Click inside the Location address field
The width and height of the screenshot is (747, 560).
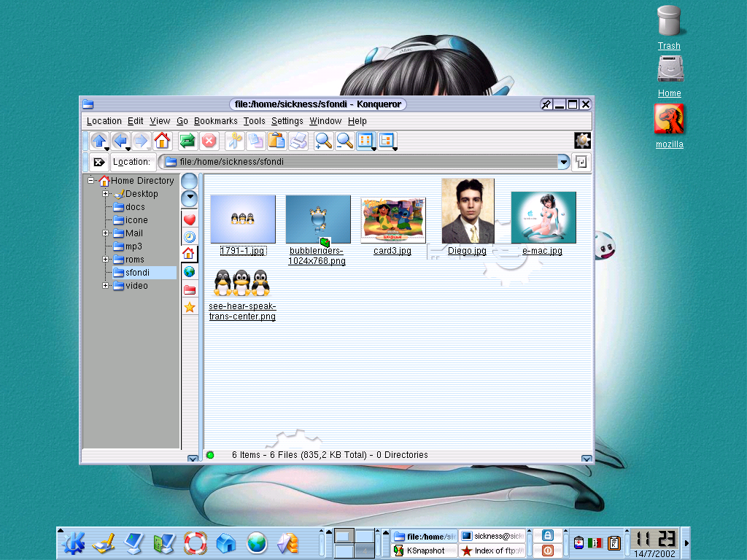365,162
